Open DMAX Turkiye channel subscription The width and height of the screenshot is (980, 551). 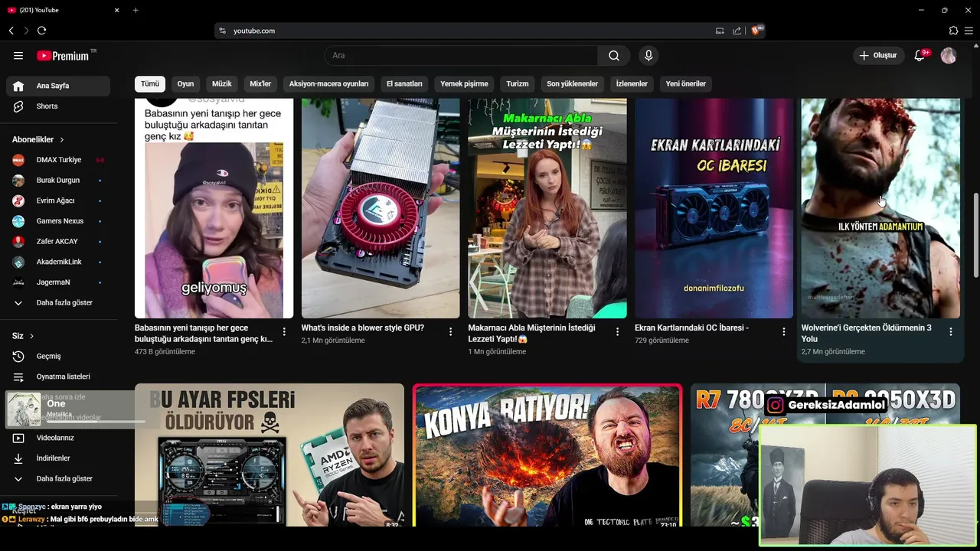coord(58,160)
